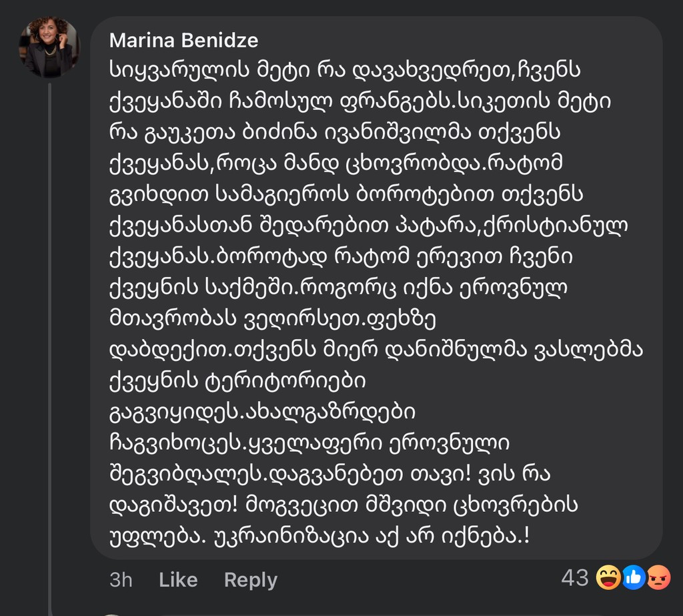
Task: Open the 3h timestamp link
Action: tap(121, 579)
